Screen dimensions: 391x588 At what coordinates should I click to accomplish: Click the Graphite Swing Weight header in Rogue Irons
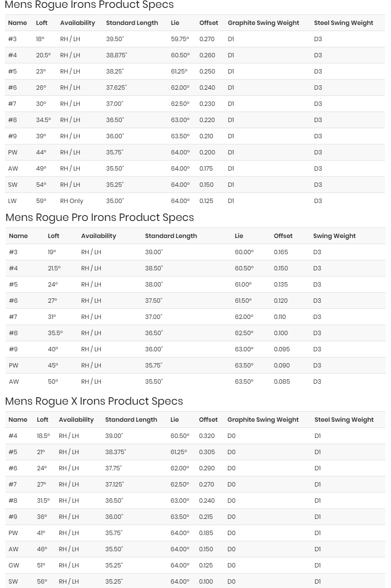pos(263,23)
